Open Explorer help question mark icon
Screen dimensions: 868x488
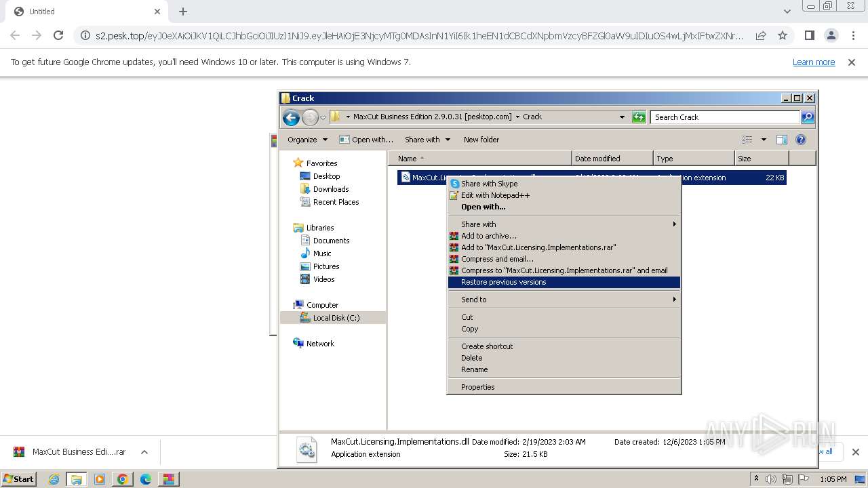pos(801,140)
